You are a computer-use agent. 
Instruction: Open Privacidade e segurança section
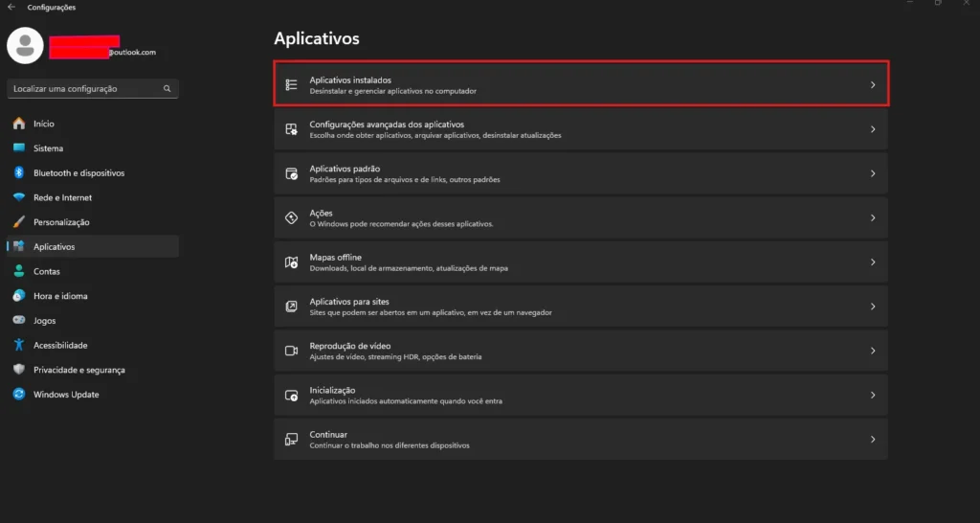click(x=93, y=370)
